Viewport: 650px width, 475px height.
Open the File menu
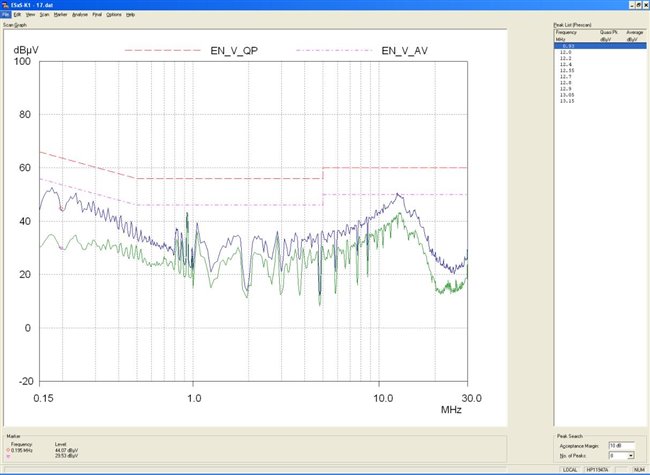[x=5, y=16]
